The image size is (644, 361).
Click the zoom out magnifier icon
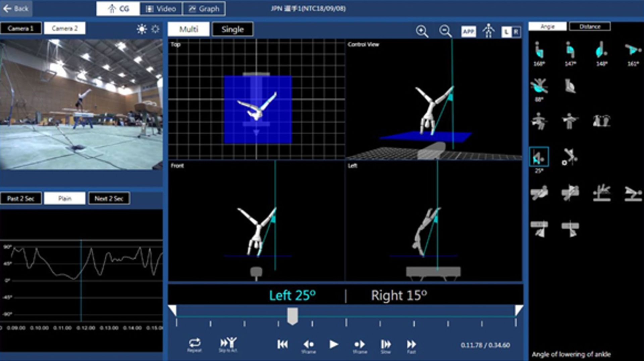coord(445,32)
